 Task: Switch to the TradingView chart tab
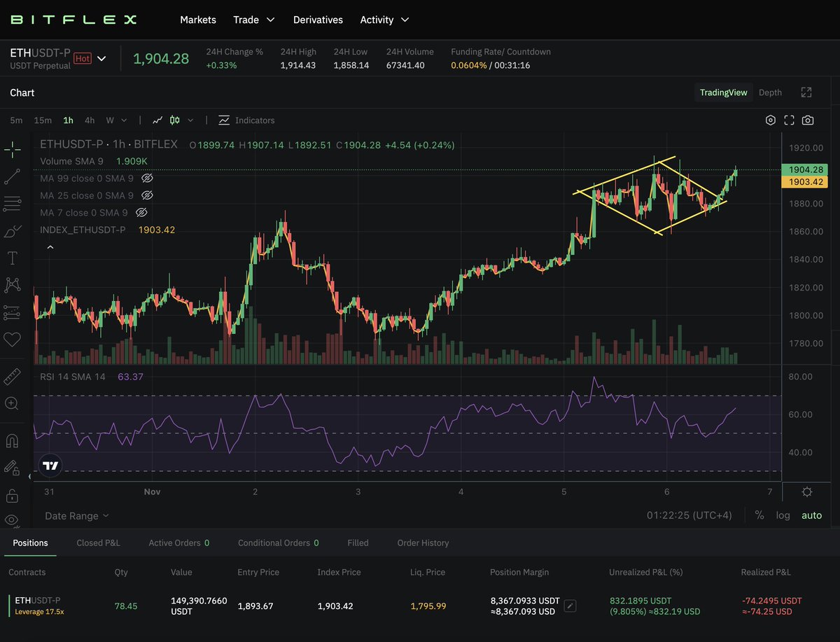pos(724,92)
